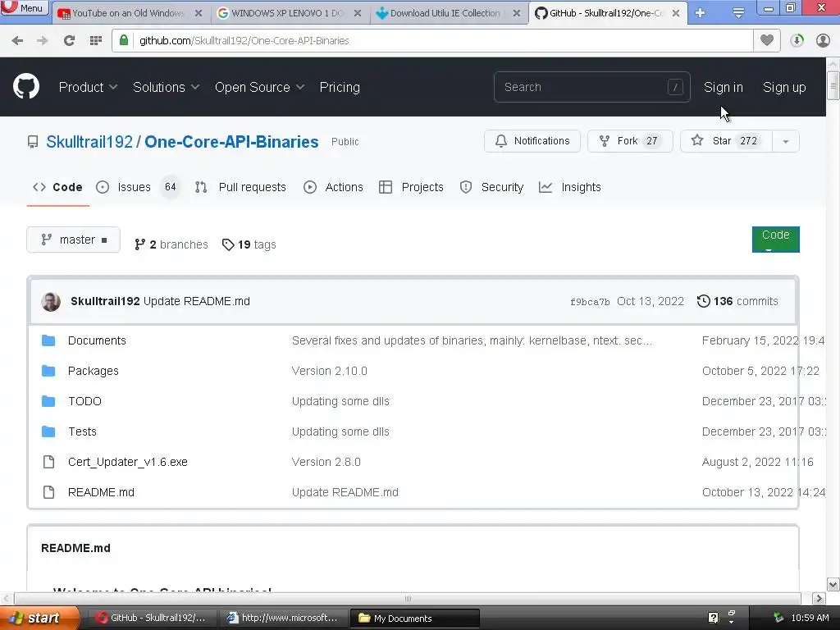Open the Opera account profile icon
Image resolution: width=840 pixels, height=630 pixels.
point(823,41)
